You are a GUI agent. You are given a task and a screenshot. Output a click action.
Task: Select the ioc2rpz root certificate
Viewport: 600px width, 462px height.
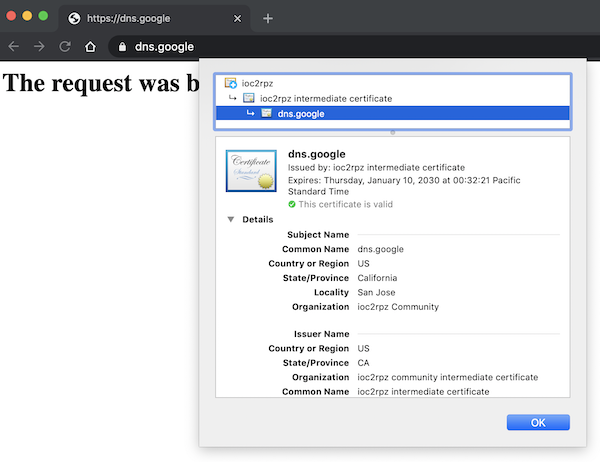[x=393, y=83]
